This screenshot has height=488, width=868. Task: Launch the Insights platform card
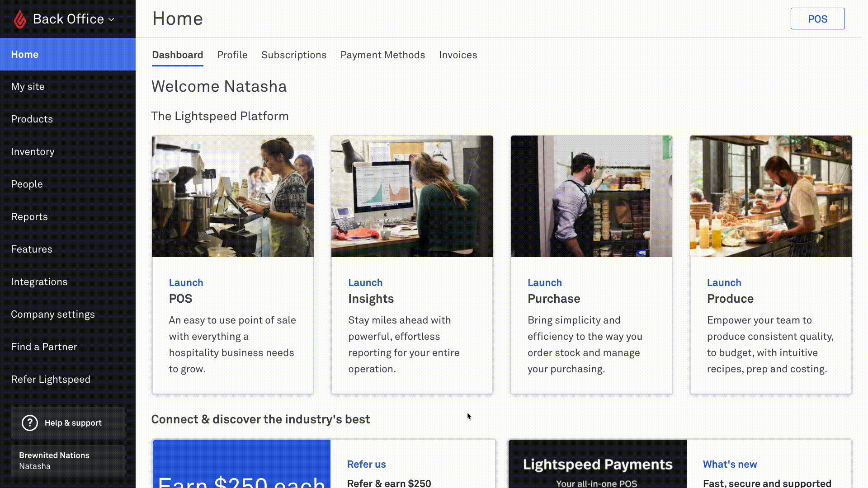coord(365,282)
